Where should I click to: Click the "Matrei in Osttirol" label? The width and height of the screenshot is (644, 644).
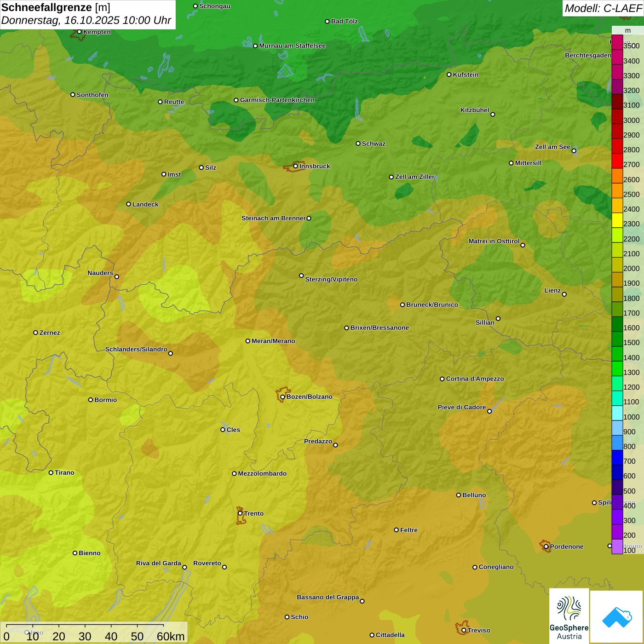pyautogui.click(x=494, y=241)
